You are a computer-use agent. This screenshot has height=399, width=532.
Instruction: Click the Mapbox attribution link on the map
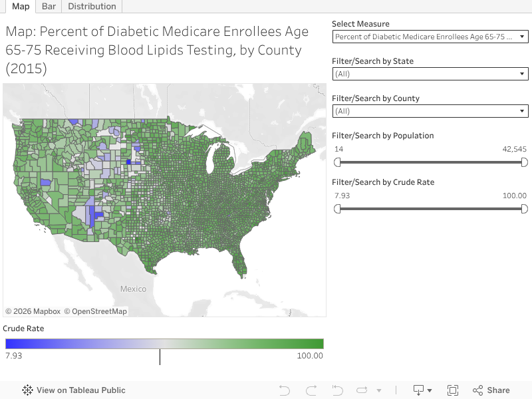[x=33, y=311]
